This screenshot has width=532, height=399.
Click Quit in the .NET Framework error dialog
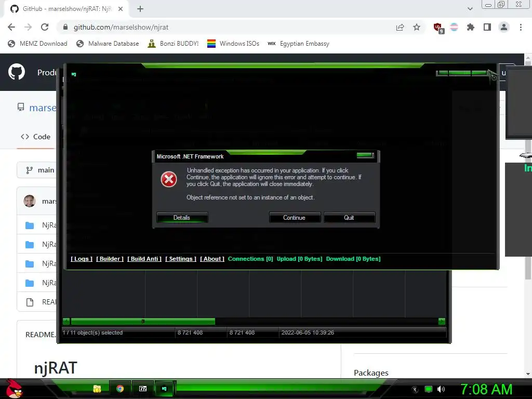349,218
